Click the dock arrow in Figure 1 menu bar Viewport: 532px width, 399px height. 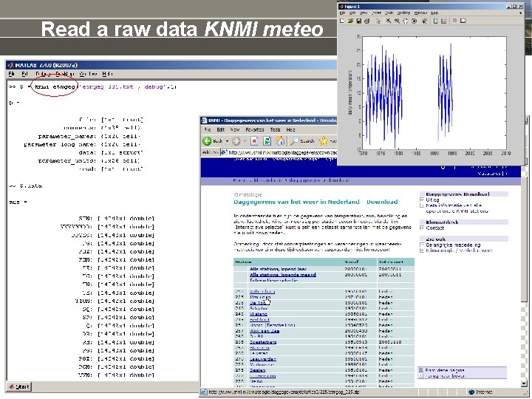click(x=521, y=13)
